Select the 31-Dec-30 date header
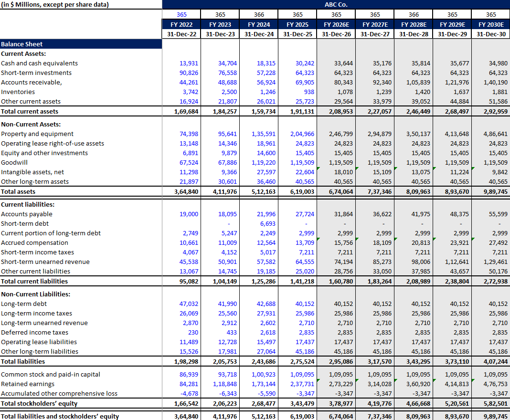The width and height of the screenshot is (510, 420). (x=490, y=34)
